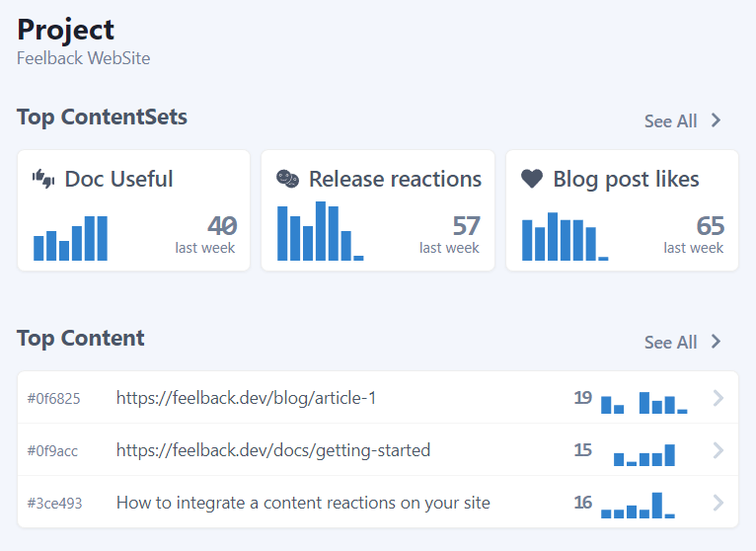This screenshot has height=551, width=756.
Task: Expand the docs/getting-started row arrow
Action: 718,450
